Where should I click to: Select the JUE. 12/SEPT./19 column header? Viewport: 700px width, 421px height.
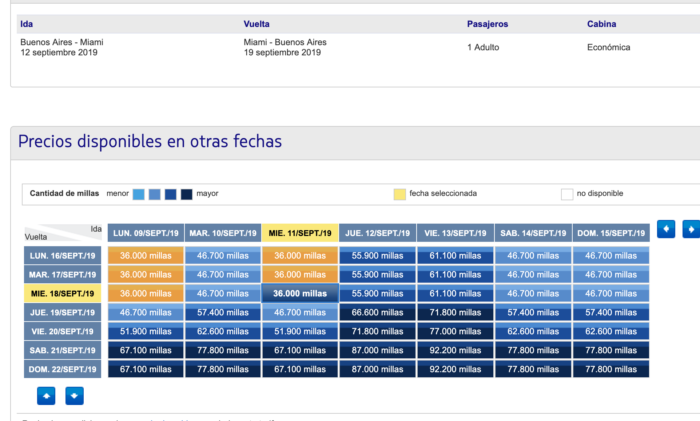(x=378, y=233)
